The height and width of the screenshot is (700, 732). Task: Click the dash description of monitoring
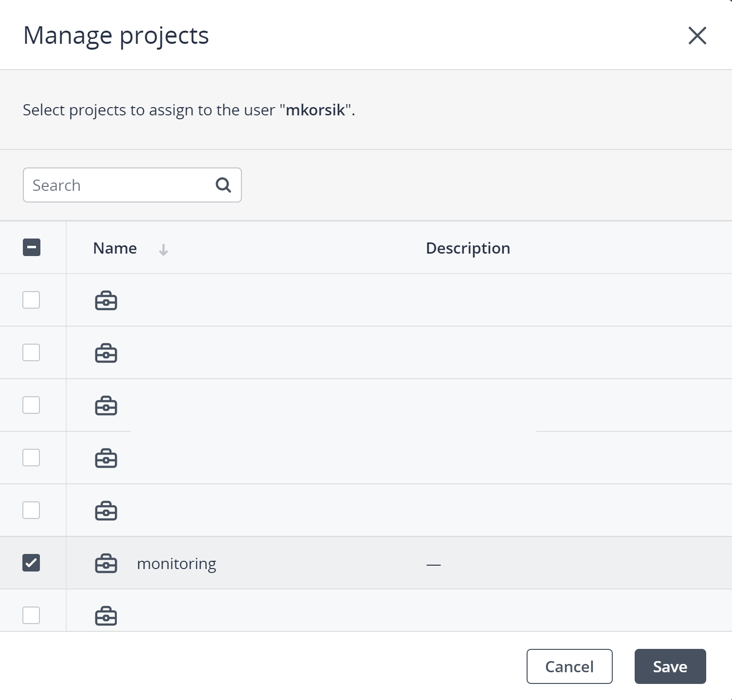pos(433,565)
